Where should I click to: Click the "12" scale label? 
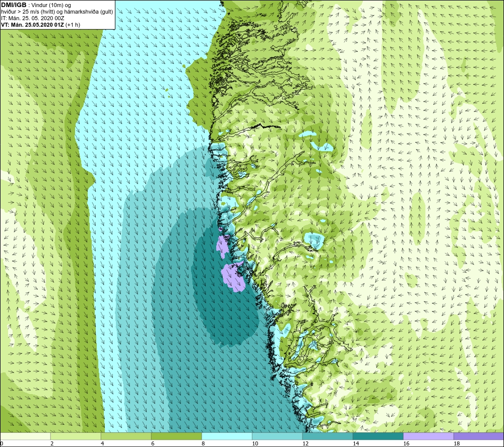tap(305, 443)
